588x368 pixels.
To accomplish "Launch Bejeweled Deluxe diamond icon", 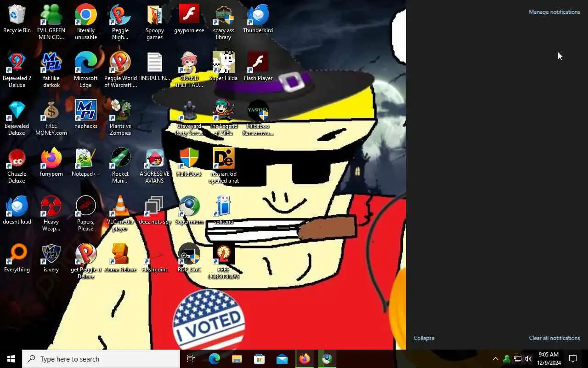I will coord(17,118).
